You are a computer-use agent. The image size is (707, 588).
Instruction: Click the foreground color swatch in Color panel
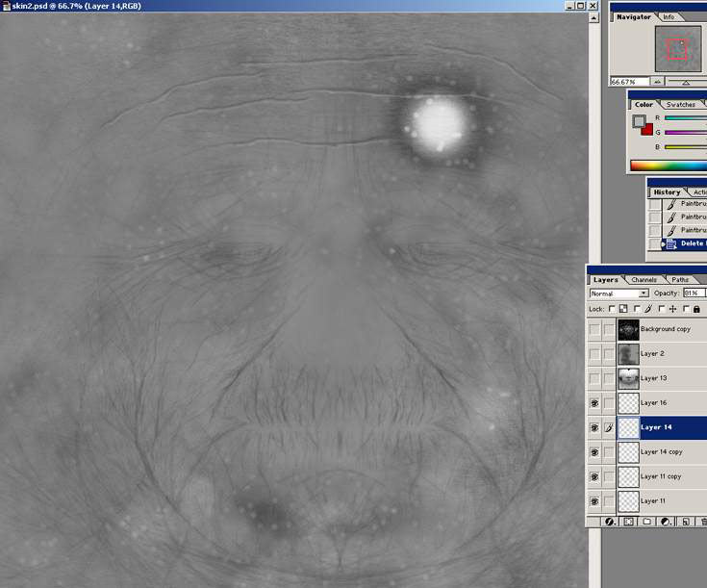639,122
